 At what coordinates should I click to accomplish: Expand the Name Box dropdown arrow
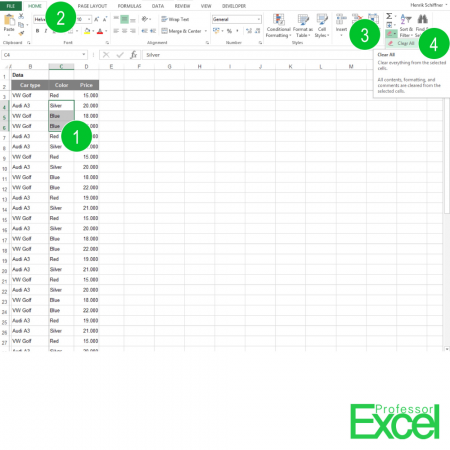pyautogui.click(x=84, y=55)
